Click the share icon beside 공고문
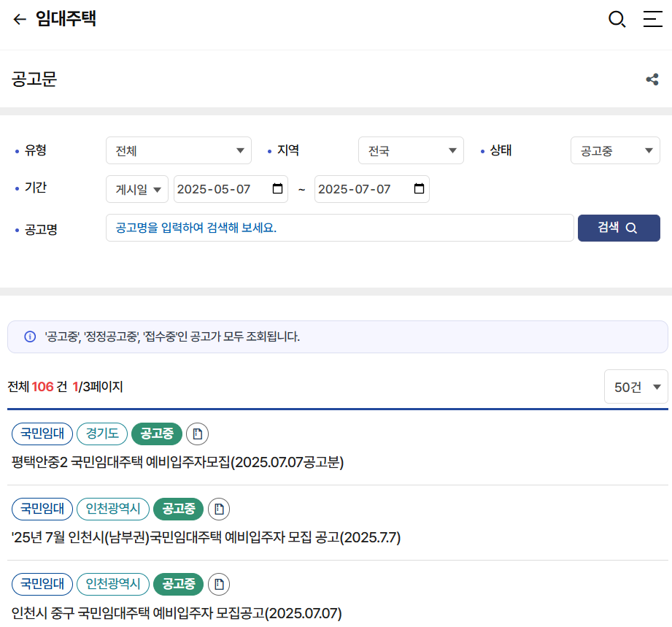The image size is (672, 627). coord(652,80)
